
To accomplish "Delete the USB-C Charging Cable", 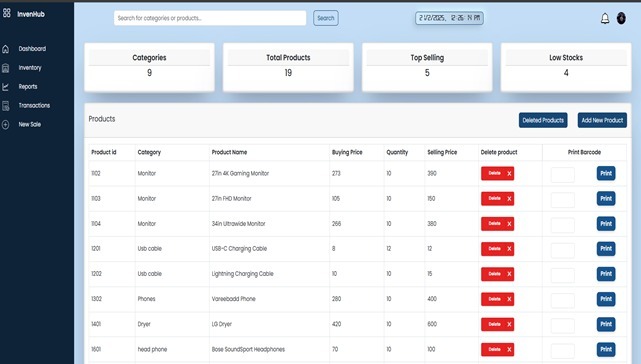I will tap(498, 249).
